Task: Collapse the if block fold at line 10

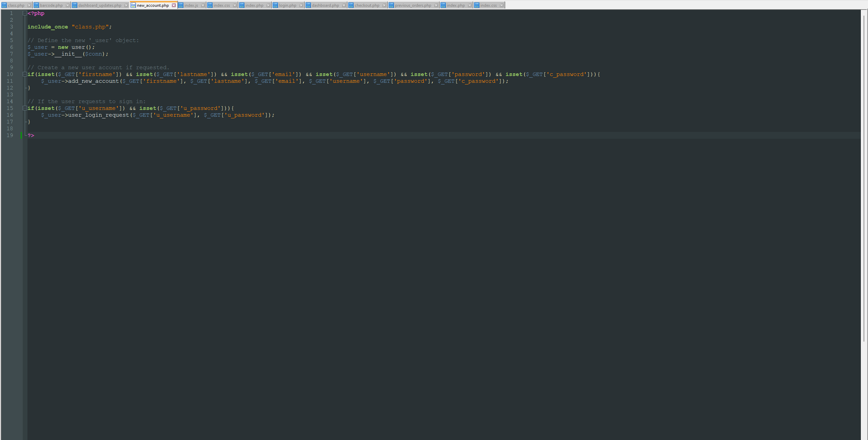Action: pos(24,74)
